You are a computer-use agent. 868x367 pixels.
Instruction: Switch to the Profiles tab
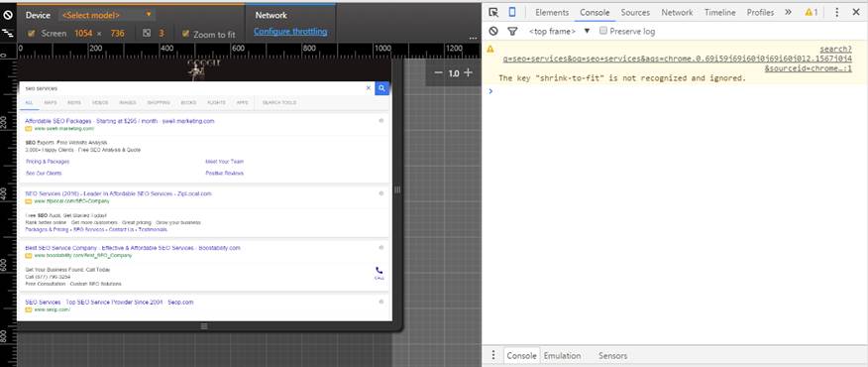pyautogui.click(x=760, y=12)
